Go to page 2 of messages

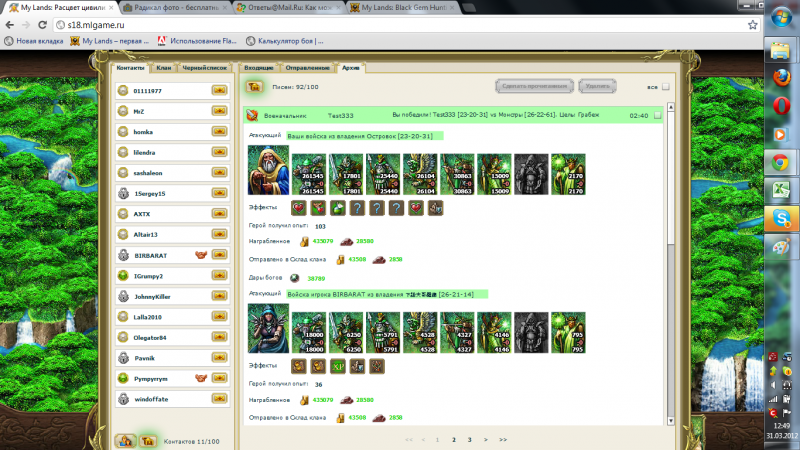[x=454, y=439]
